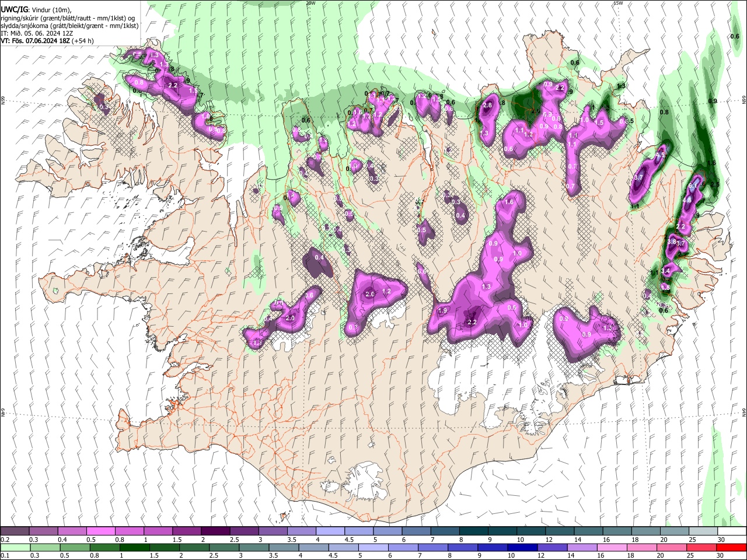Click the bright pink swatch between 0.5 and 0.8
747x560 pixels.
tap(100, 531)
